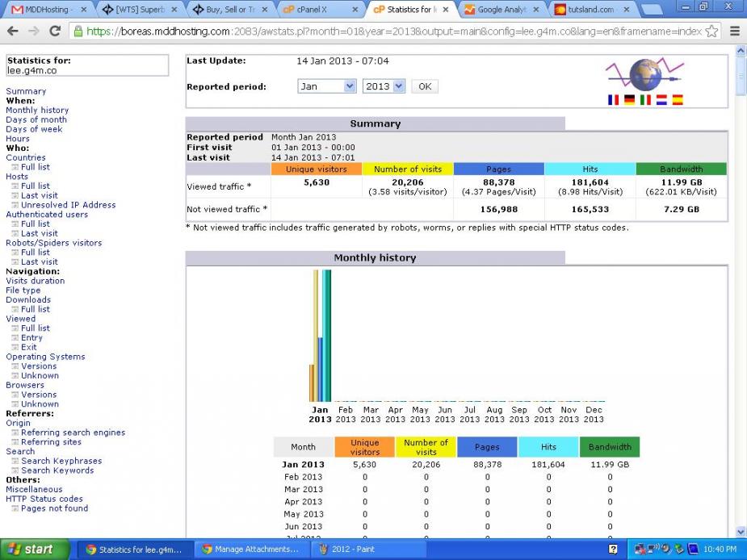Go back using the browser back arrow
The width and height of the screenshot is (747, 560).
(x=13, y=31)
